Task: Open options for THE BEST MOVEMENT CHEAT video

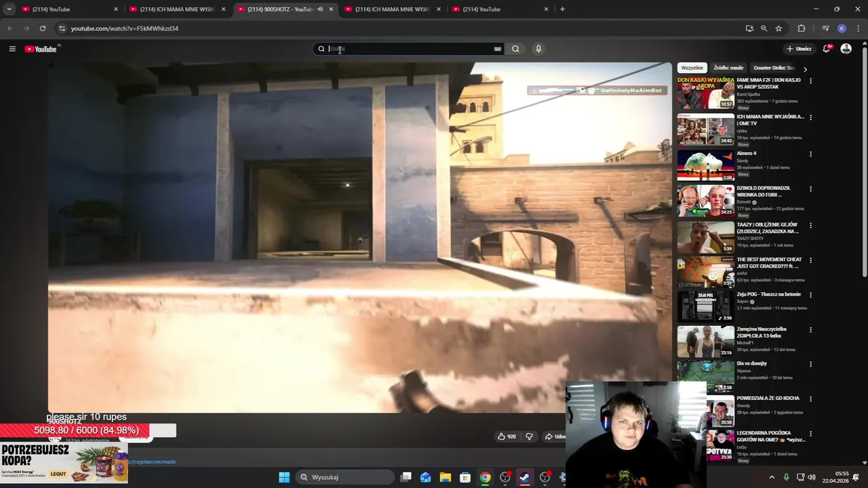Action: coord(810,260)
